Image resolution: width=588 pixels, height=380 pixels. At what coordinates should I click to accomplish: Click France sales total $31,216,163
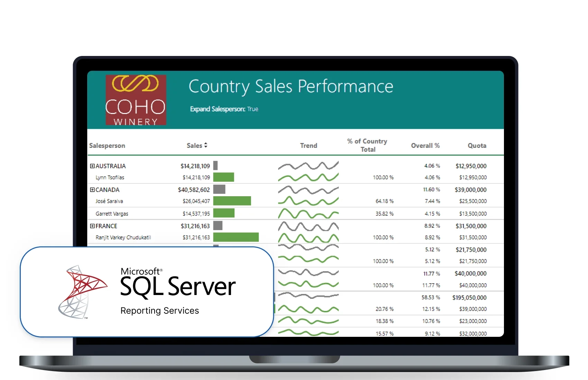[x=195, y=226]
